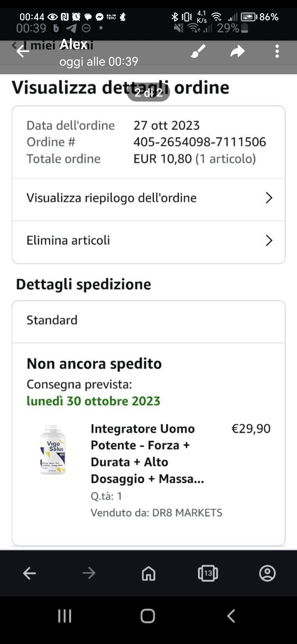Tap the browser back arrow in bottom bar

29,573
